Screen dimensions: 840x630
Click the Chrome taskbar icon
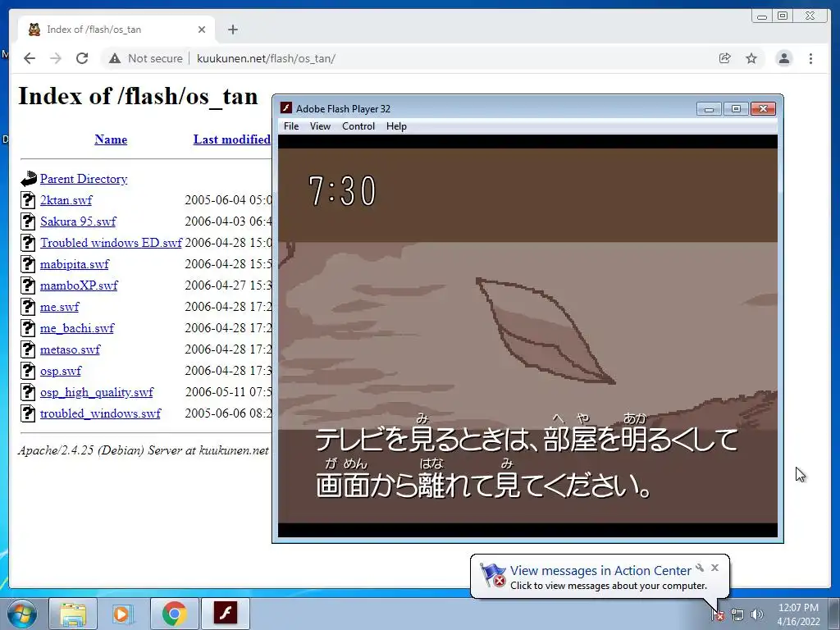pyautogui.click(x=174, y=614)
